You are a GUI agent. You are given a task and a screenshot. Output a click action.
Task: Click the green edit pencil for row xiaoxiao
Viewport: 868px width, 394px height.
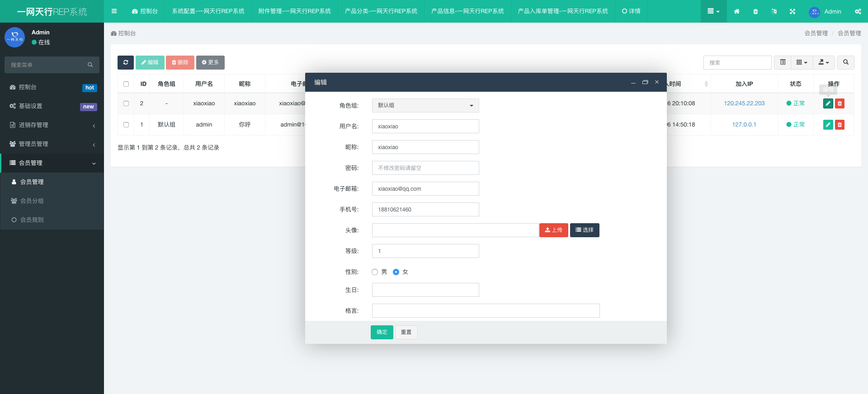pyautogui.click(x=828, y=103)
